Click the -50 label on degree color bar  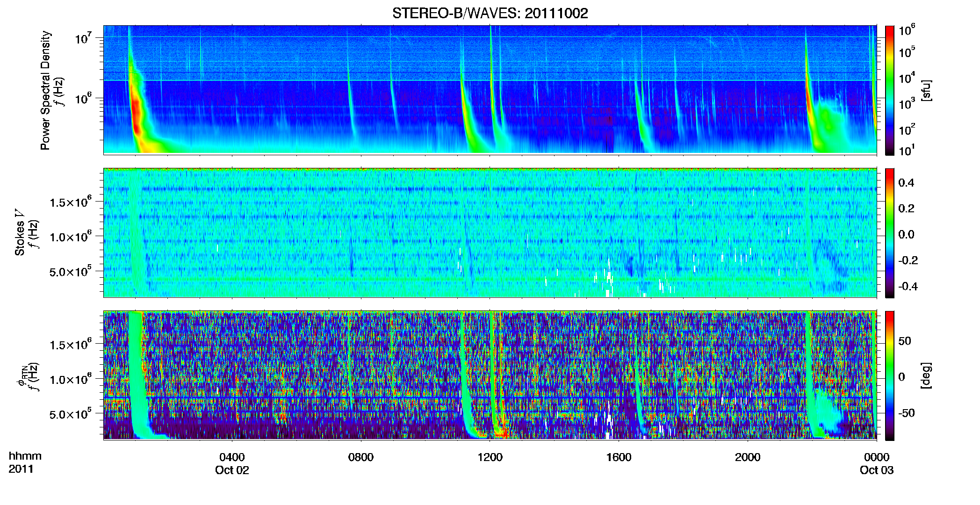(907, 413)
